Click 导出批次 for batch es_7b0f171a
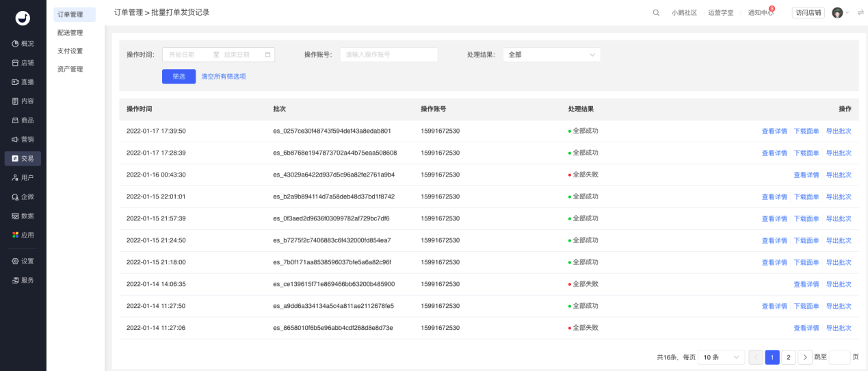 click(839, 263)
